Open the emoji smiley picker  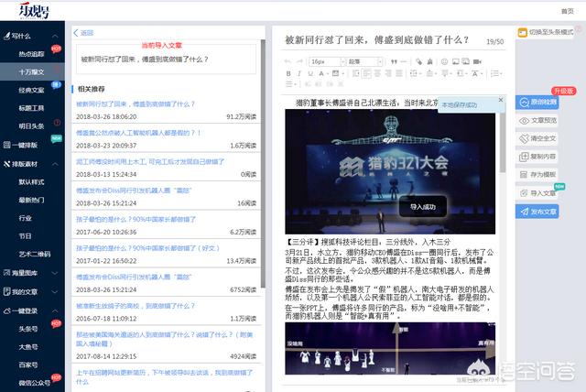click(x=444, y=61)
